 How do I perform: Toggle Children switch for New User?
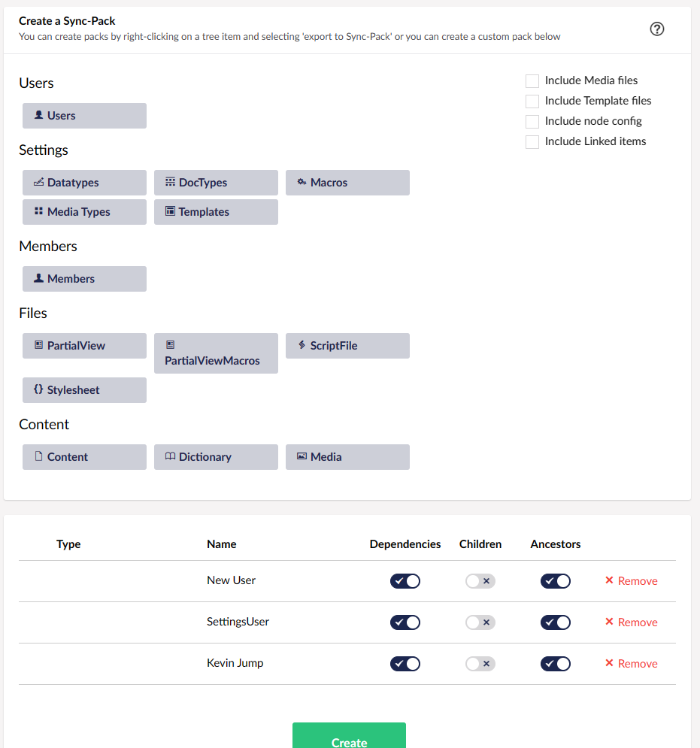[x=480, y=581]
